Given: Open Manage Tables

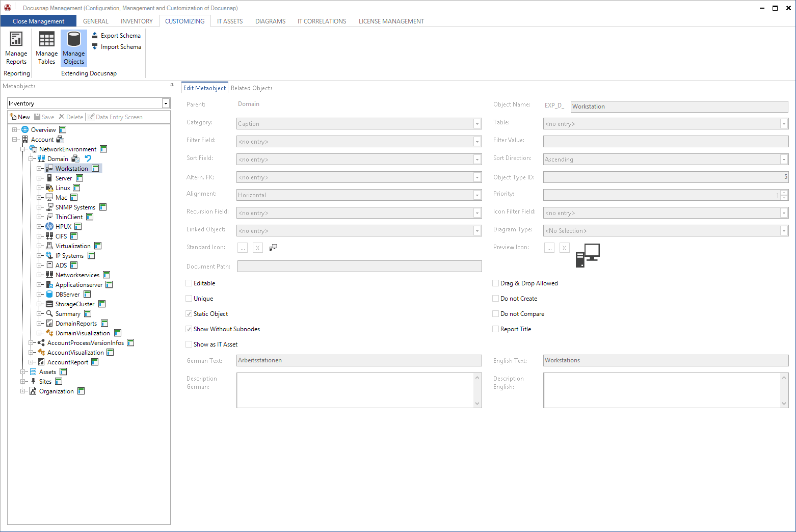Looking at the screenshot, I should point(46,48).
